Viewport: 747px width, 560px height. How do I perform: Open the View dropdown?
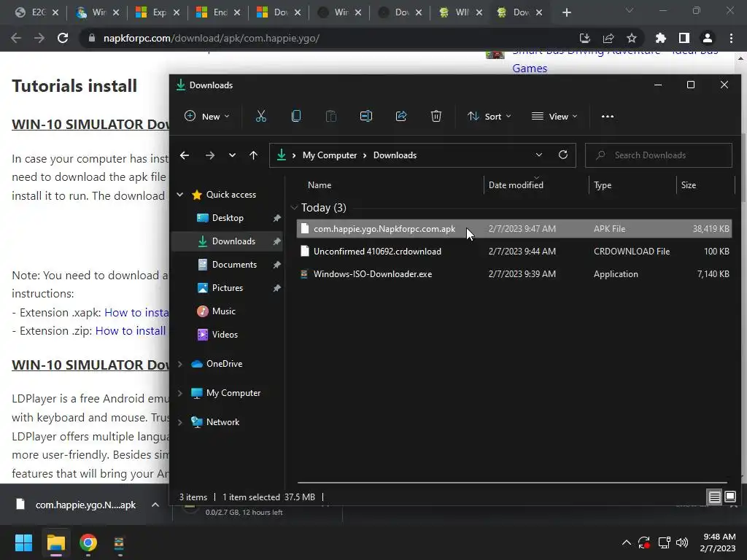[x=554, y=116]
